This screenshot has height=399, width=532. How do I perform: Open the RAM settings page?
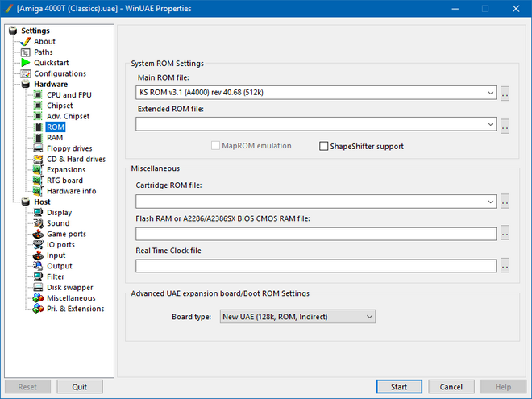pyautogui.click(x=55, y=138)
